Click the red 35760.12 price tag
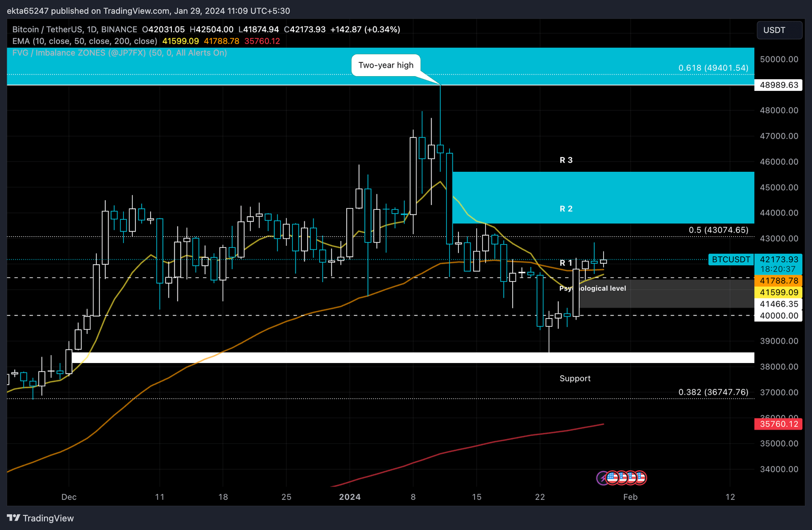The width and height of the screenshot is (812, 530). [778, 424]
